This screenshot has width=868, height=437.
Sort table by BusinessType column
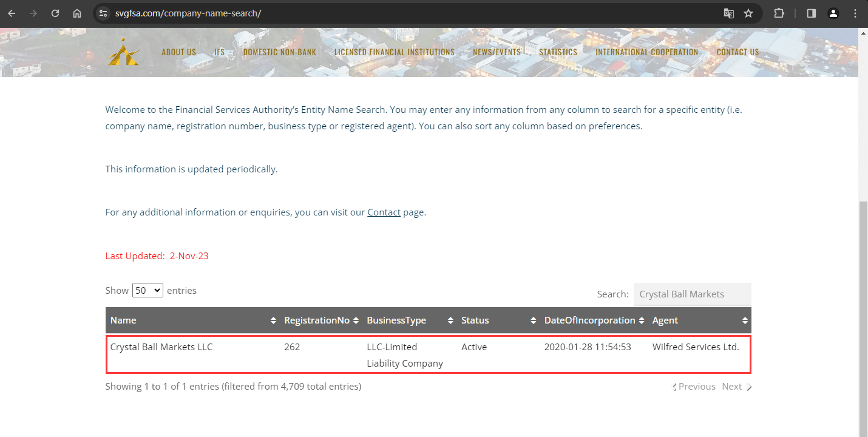[409, 320]
